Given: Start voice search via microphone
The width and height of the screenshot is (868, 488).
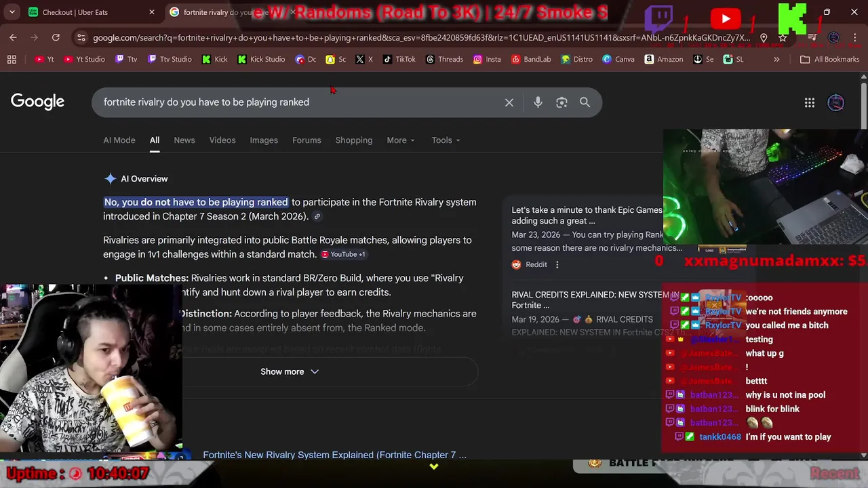Looking at the screenshot, I should (538, 102).
